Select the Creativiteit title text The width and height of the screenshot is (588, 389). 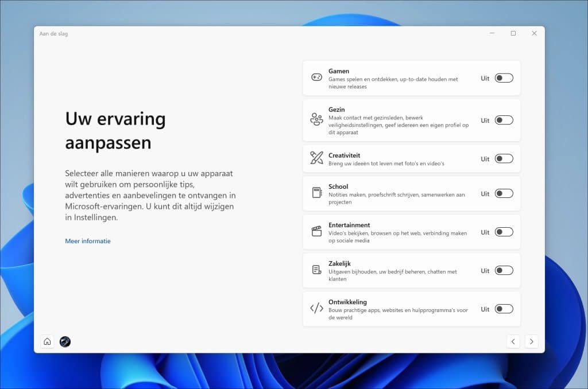click(345, 155)
